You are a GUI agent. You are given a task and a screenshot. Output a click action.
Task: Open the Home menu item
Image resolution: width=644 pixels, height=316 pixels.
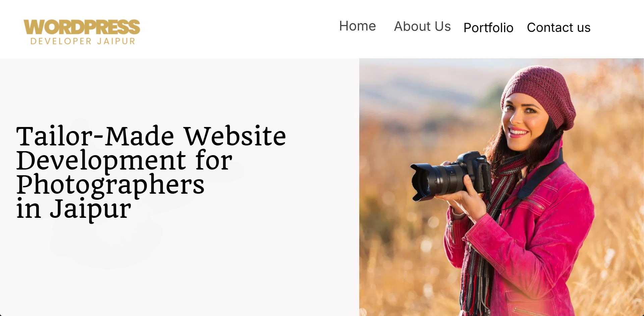click(x=357, y=26)
